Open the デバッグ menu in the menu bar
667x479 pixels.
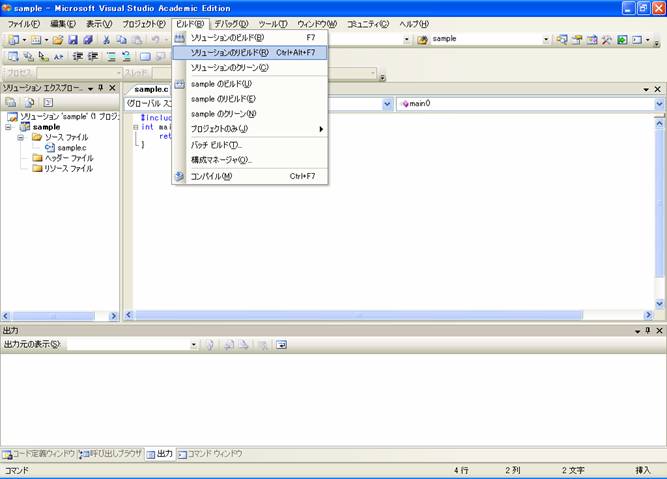231,23
